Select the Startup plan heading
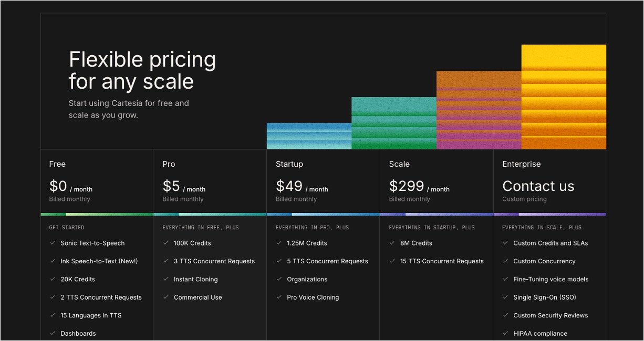The image size is (644, 341). [289, 164]
